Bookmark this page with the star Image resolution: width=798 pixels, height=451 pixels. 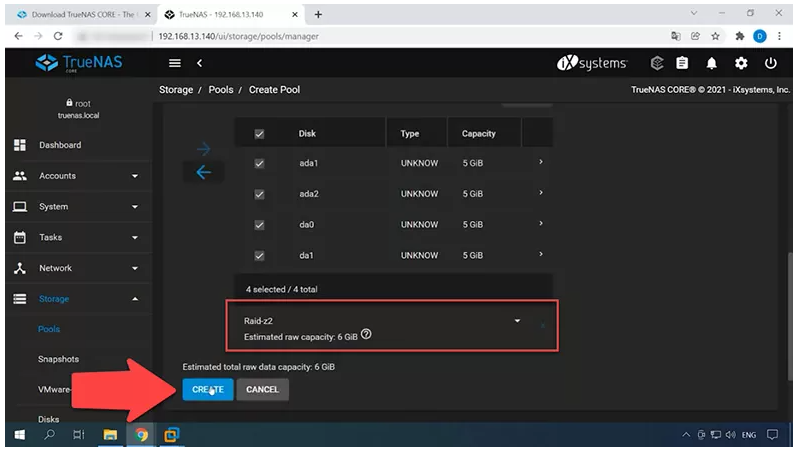716,36
